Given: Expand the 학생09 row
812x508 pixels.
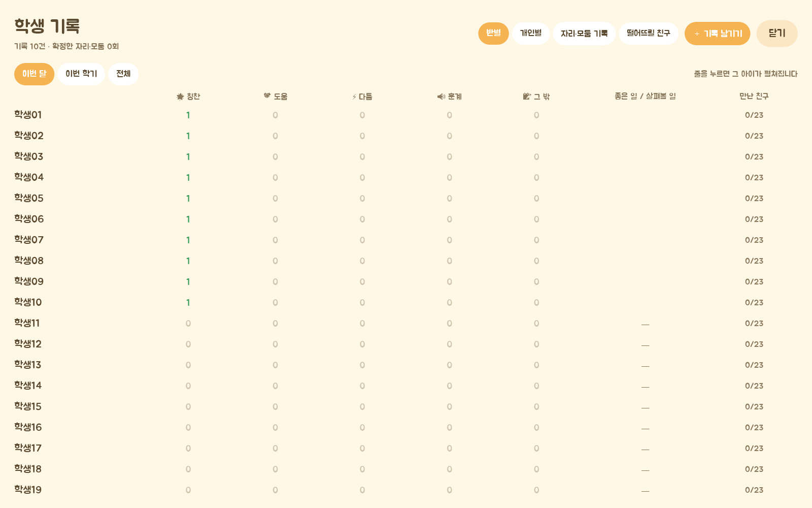Looking at the screenshot, I should [406, 282].
